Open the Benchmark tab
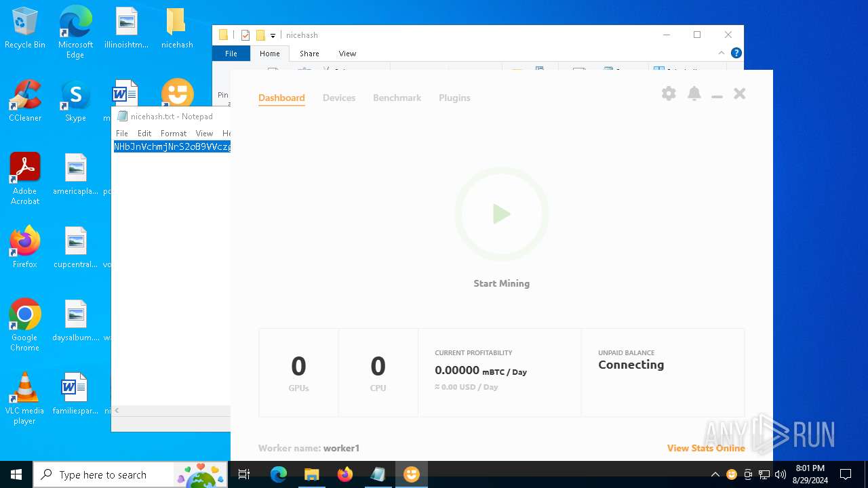Image resolution: width=868 pixels, height=488 pixels. pyautogui.click(x=397, y=98)
